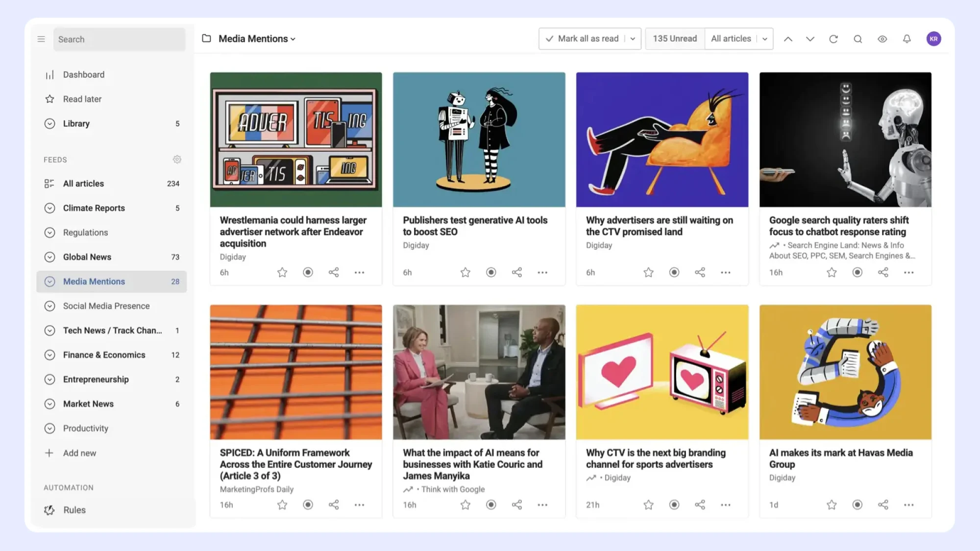Image resolution: width=980 pixels, height=551 pixels.
Task: Select All articles in the feeds list
Action: (x=112, y=184)
